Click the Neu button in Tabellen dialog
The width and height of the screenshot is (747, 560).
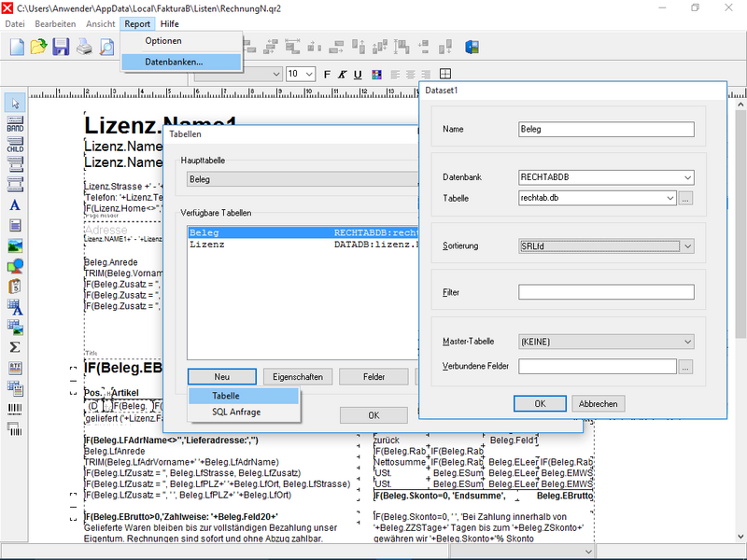(x=222, y=377)
